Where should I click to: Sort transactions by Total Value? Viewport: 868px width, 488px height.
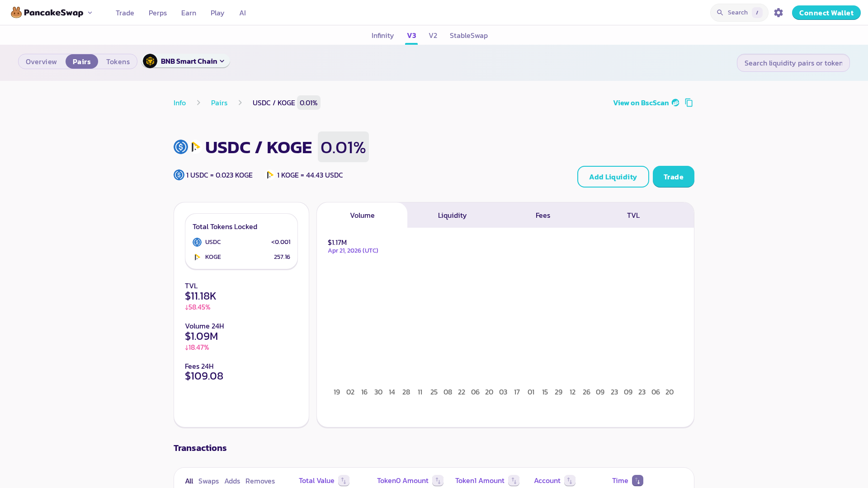(344, 481)
